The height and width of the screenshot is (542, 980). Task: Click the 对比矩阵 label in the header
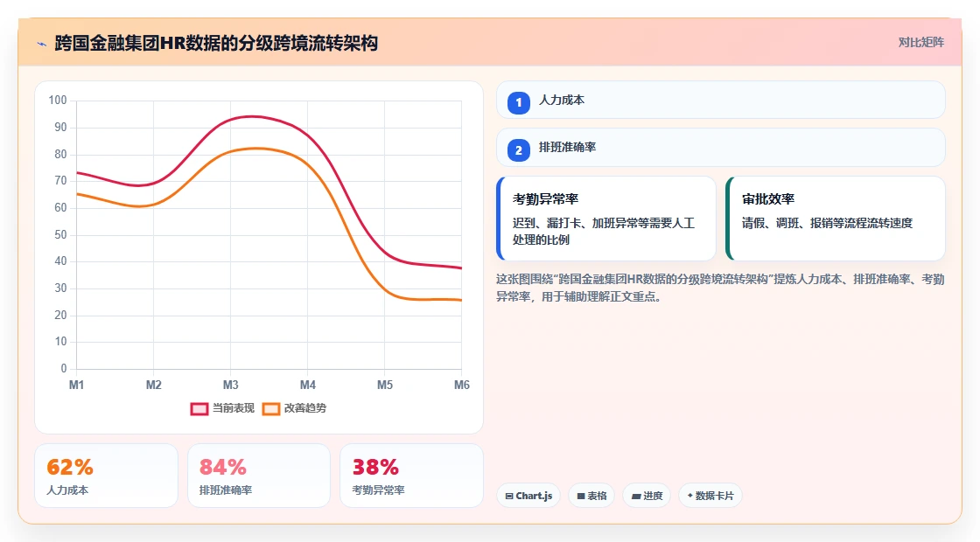point(921,43)
